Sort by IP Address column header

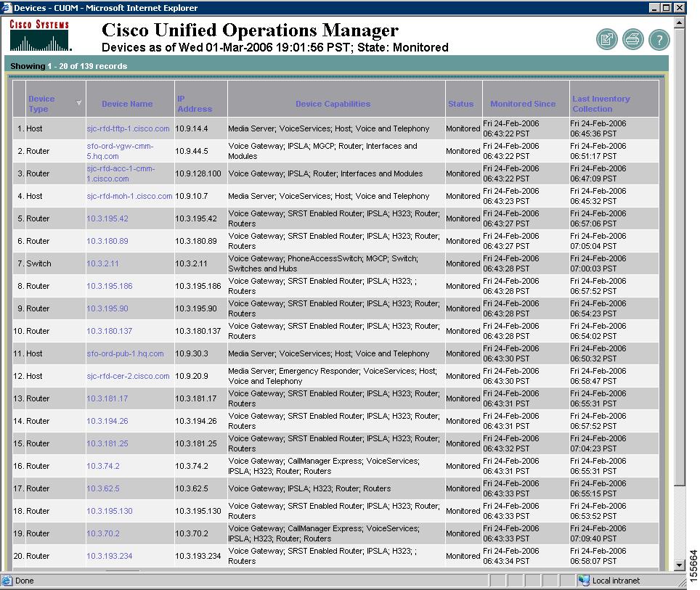195,104
